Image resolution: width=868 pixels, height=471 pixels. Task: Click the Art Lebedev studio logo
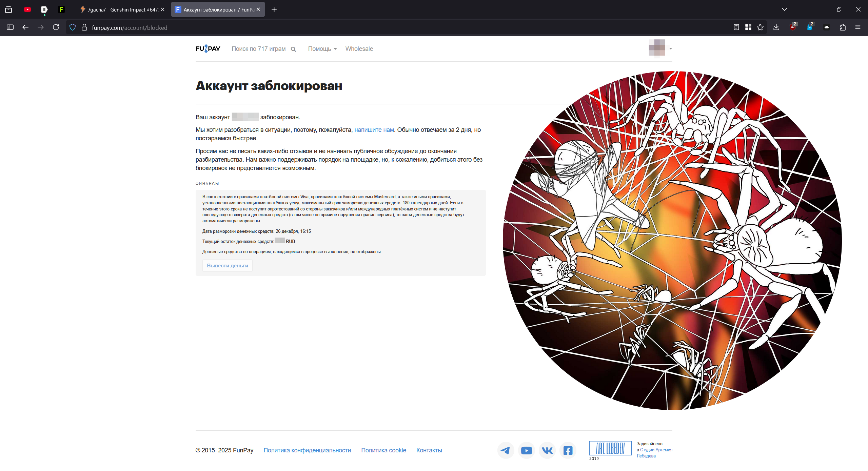(x=610, y=448)
